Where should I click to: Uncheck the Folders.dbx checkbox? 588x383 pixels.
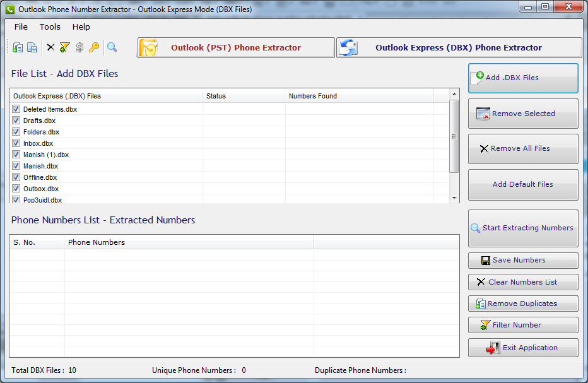pos(16,132)
